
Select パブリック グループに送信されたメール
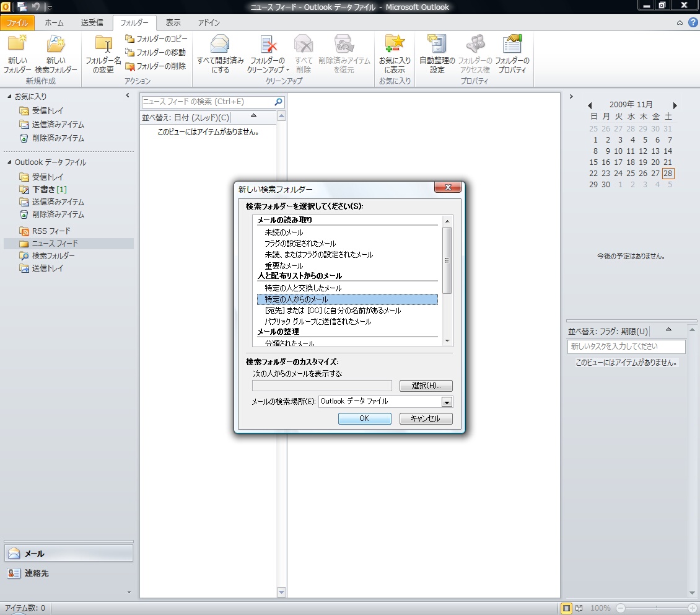[317, 322]
